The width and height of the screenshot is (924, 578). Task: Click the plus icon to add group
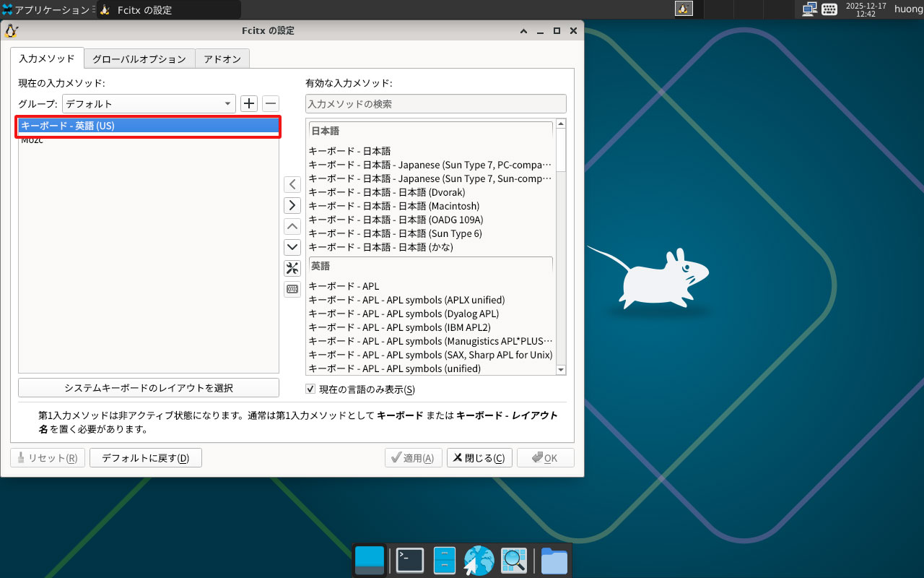pos(249,103)
